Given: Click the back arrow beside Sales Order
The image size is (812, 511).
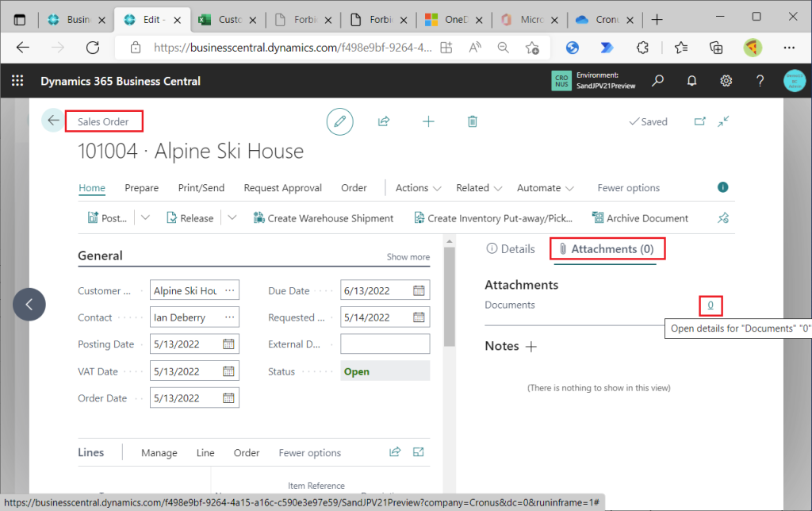Looking at the screenshot, I should click(53, 121).
